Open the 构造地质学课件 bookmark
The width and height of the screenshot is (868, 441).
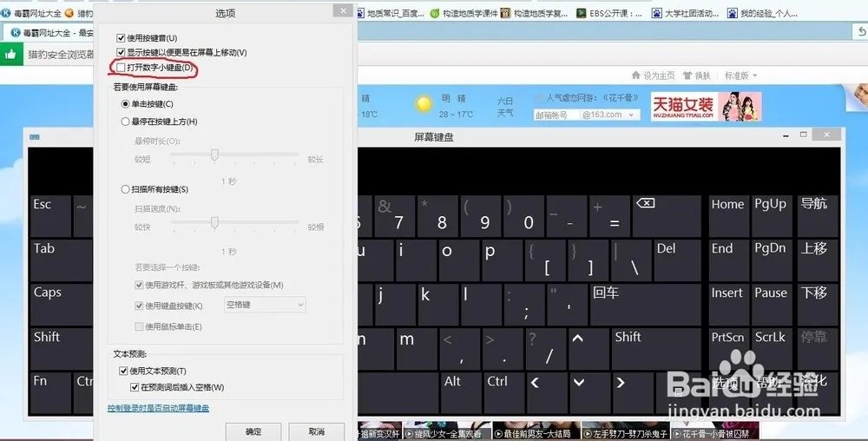pyautogui.click(x=464, y=13)
